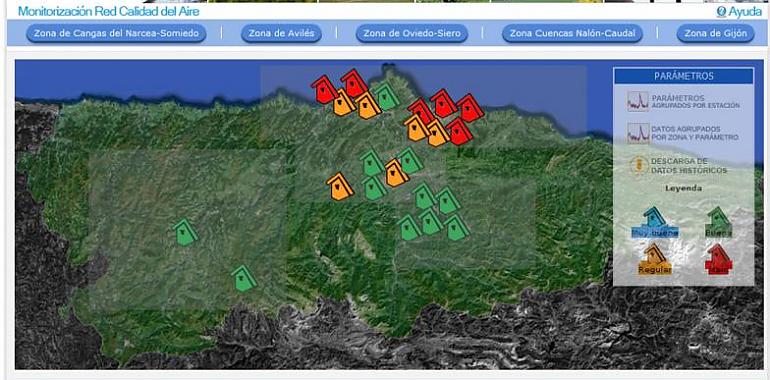Click the blue Muy buena legend station icon

(655, 222)
